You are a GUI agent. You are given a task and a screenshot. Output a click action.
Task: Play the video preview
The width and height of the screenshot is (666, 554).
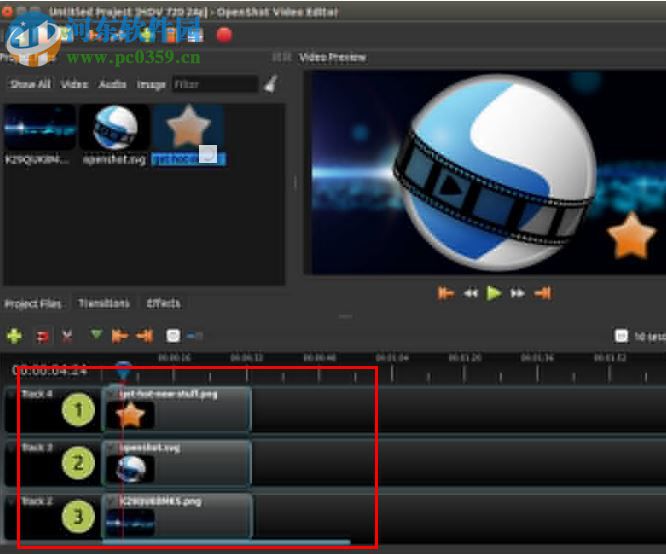click(x=494, y=293)
